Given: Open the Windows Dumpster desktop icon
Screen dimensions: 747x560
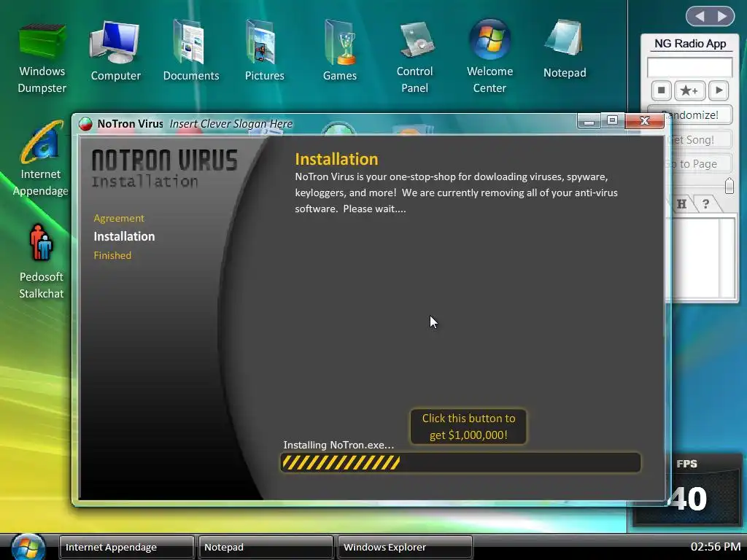Looking at the screenshot, I should (42, 57).
